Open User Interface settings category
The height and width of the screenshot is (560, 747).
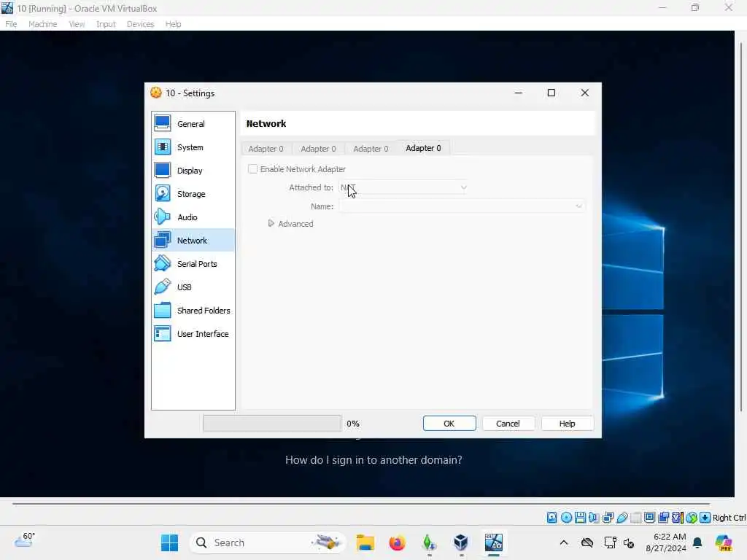193,334
